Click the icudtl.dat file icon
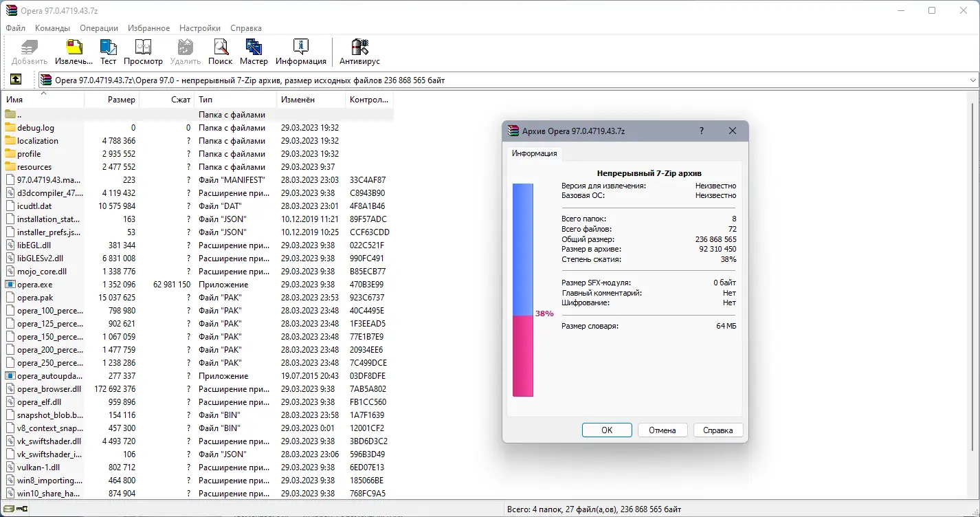 click(10, 206)
